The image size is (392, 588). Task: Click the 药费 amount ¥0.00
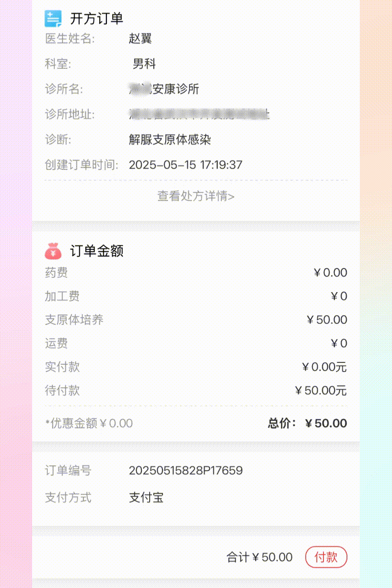330,273
